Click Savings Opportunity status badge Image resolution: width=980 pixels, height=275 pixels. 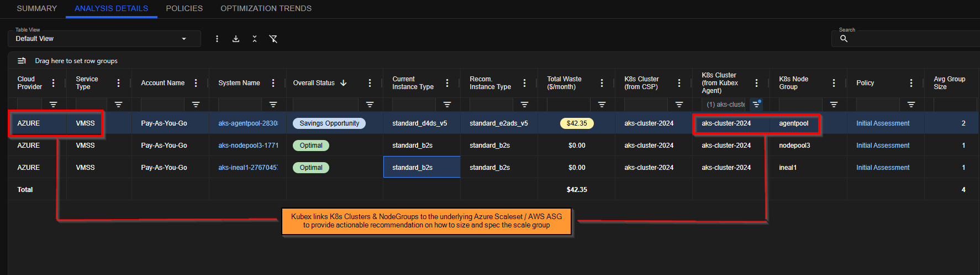(329, 123)
